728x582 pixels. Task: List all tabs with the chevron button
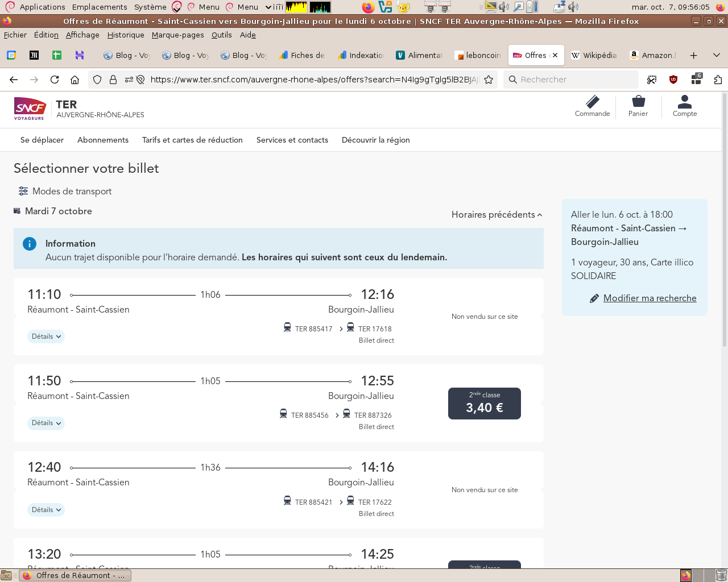coord(716,55)
